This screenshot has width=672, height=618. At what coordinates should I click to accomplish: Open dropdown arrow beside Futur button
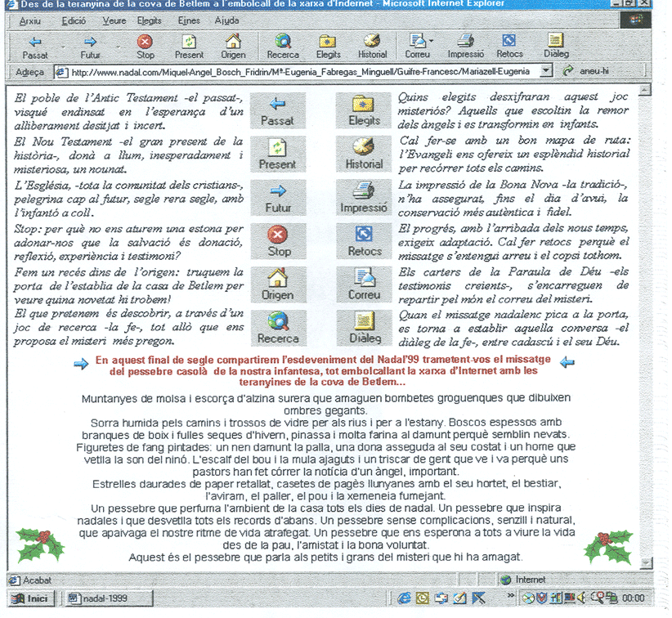(x=118, y=47)
